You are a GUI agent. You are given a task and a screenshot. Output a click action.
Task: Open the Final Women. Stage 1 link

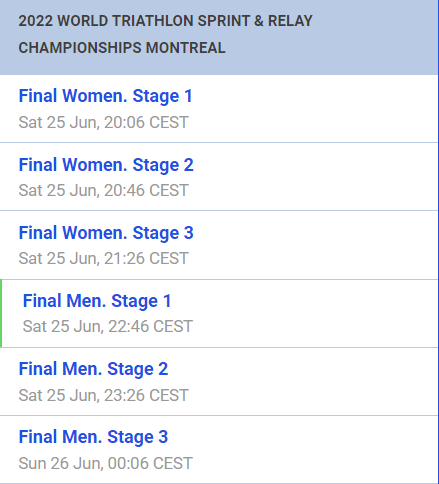pos(105,96)
